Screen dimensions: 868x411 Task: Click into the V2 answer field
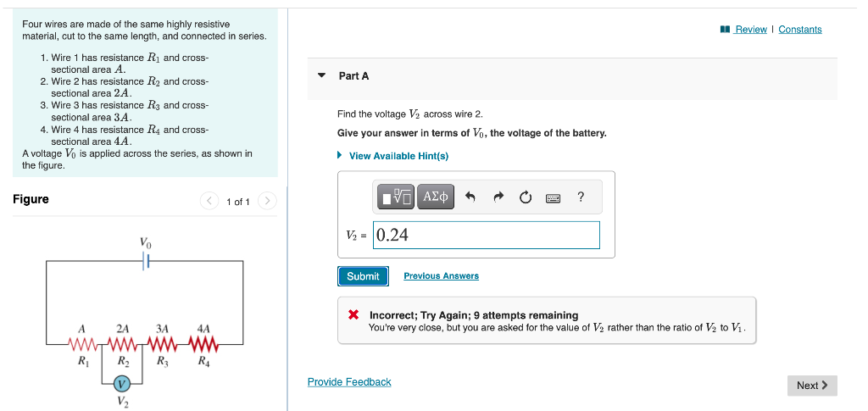(486, 235)
